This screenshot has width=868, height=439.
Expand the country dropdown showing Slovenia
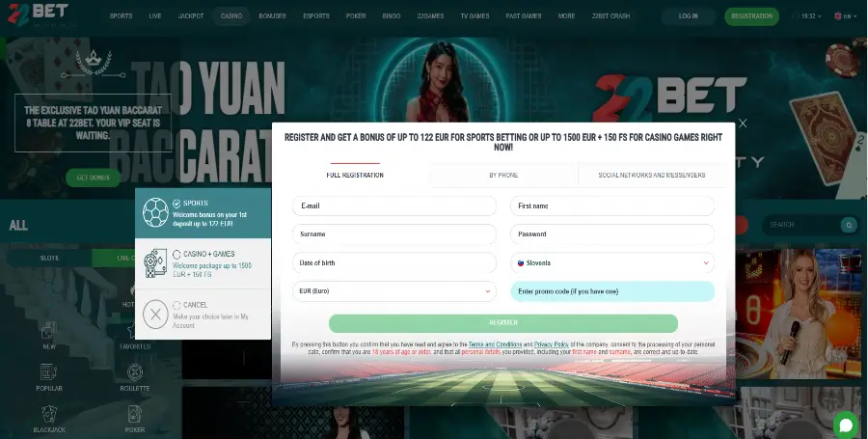(612, 263)
